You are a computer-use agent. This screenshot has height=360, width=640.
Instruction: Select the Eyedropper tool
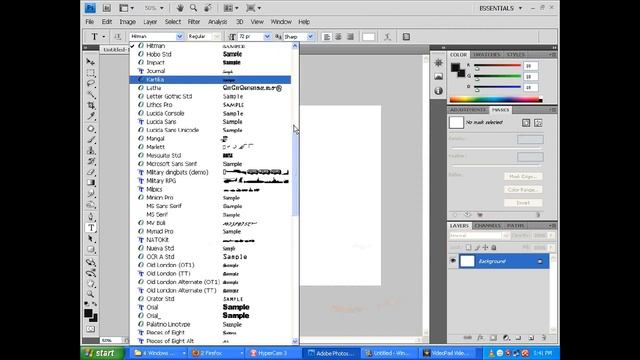pyautogui.click(x=91, y=117)
